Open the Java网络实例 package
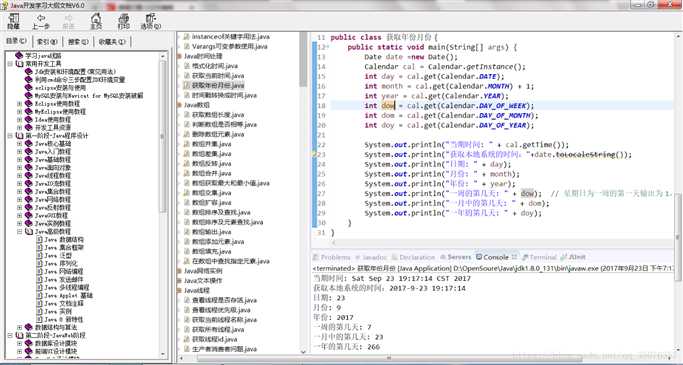Screen dimensions: 683x365 203,271
